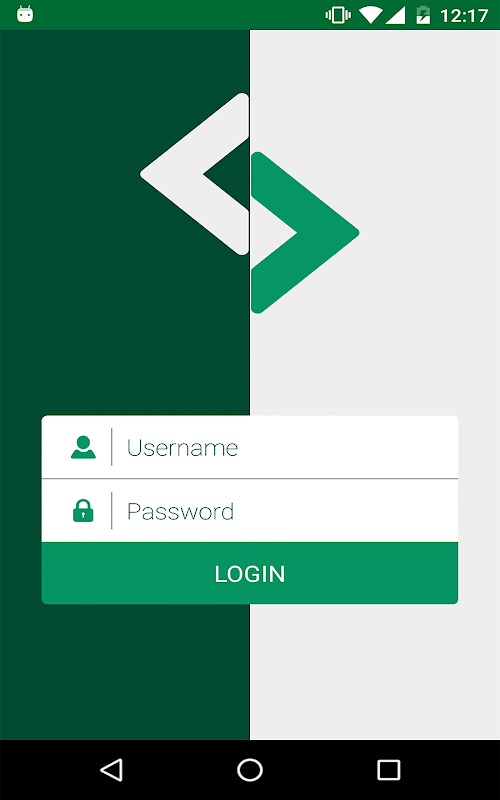The height and width of the screenshot is (800, 500).
Task: Click the green right-pointing chevron logo
Action: coord(305,232)
